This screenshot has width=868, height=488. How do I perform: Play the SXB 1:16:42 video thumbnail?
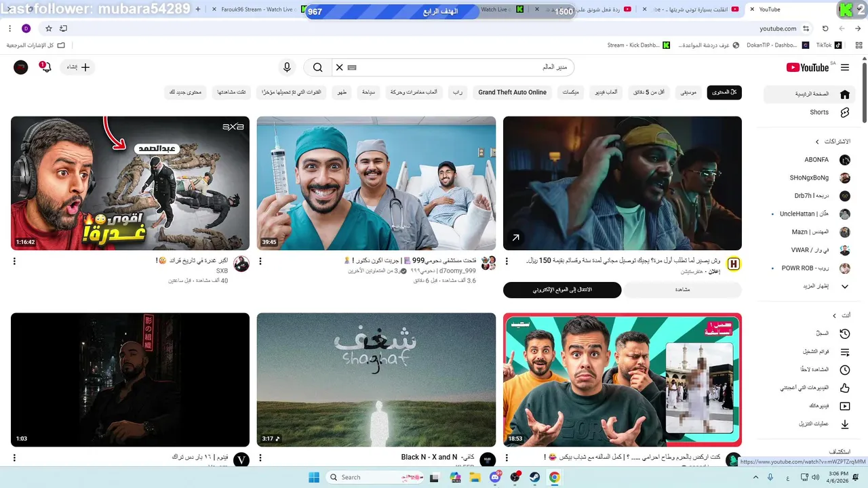[130, 183]
